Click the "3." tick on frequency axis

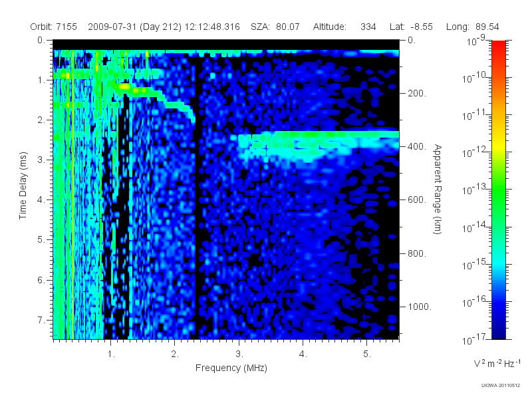tap(239, 354)
